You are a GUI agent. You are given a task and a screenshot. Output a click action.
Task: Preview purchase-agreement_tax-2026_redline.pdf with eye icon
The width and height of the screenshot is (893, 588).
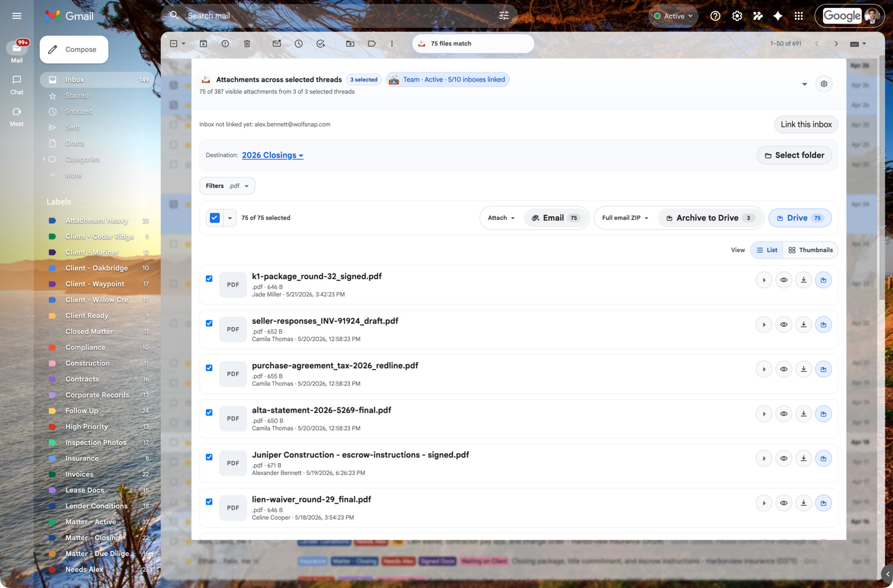point(784,369)
